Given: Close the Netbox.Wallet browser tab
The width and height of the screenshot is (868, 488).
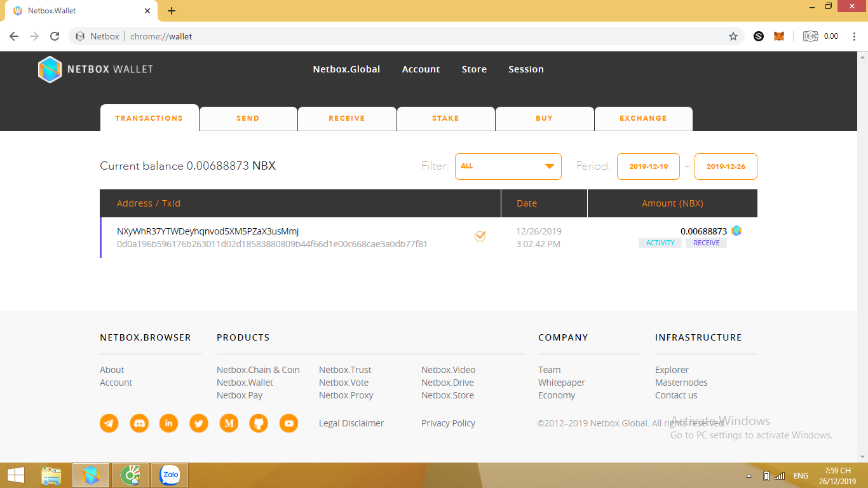Looking at the screenshot, I should point(147,11).
